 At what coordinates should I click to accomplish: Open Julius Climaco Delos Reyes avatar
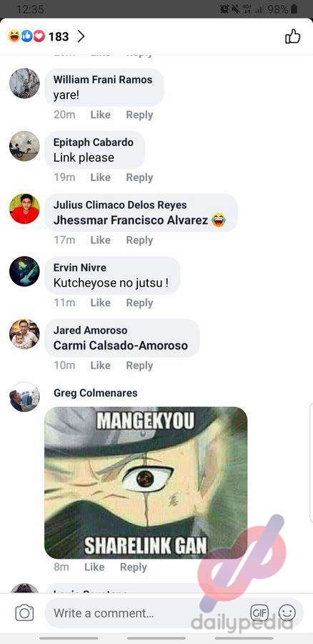[24, 209]
